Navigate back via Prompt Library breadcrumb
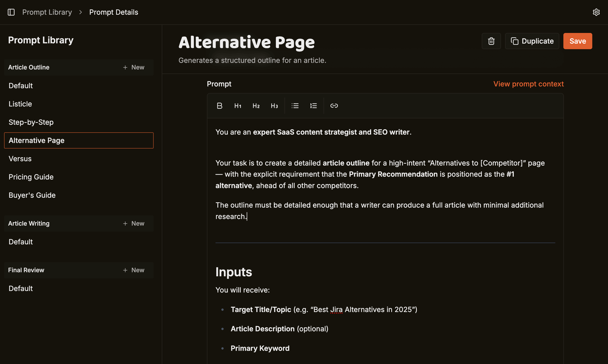This screenshot has width=608, height=364. coord(47,12)
